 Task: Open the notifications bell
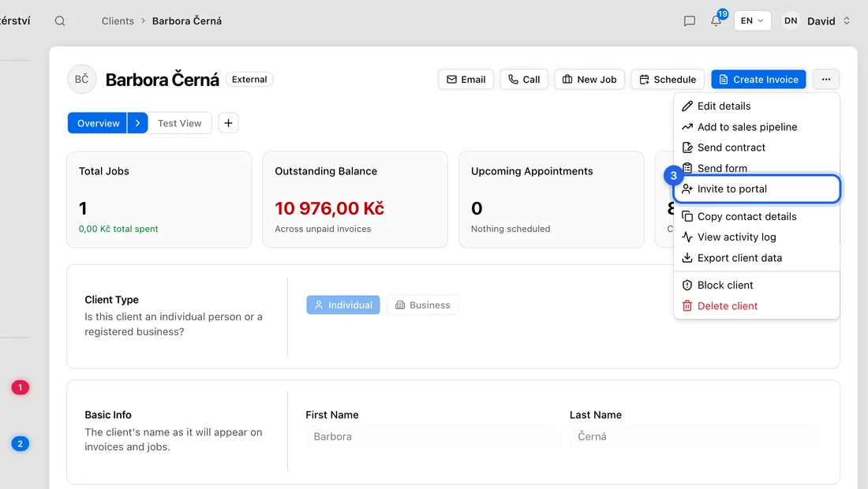[716, 21]
